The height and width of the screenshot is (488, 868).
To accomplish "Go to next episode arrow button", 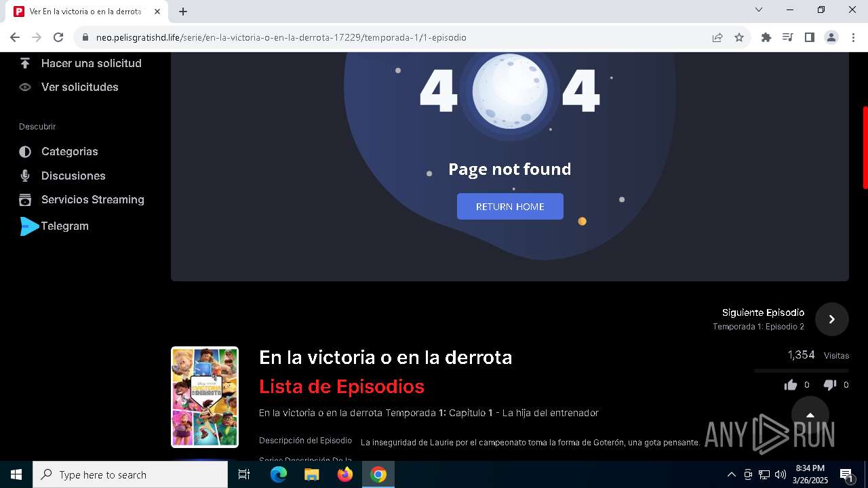I will pyautogui.click(x=832, y=319).
